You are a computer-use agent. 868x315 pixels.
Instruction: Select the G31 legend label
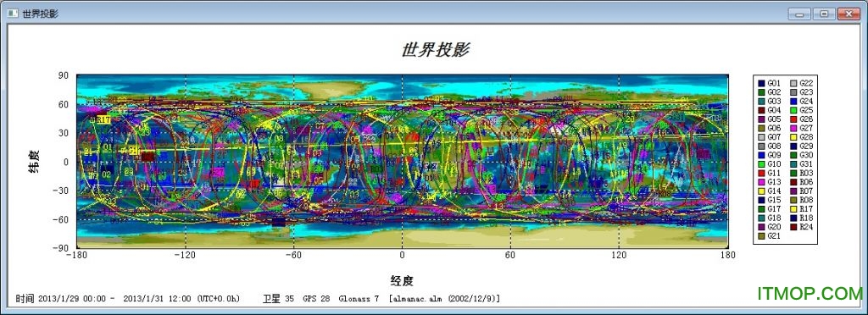pos(807,164)
